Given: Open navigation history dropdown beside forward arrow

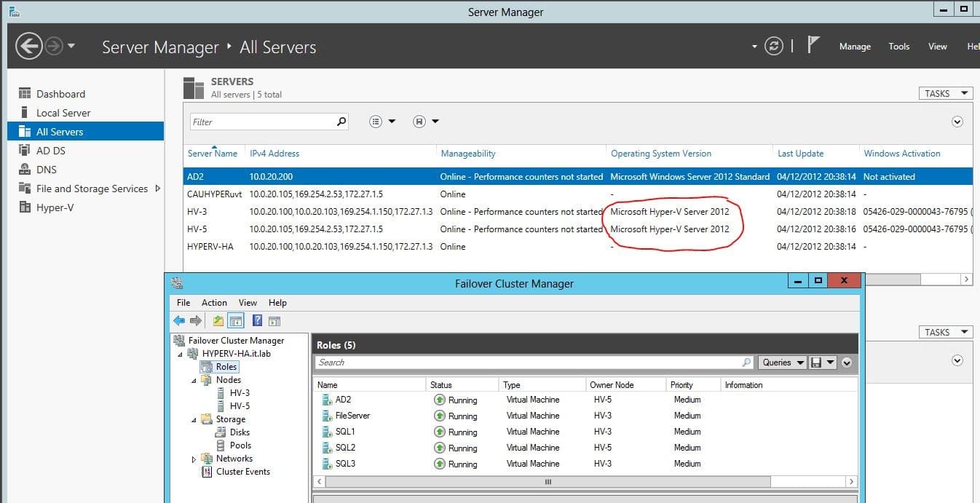Looking at the screenshot, I should point(71,47).
